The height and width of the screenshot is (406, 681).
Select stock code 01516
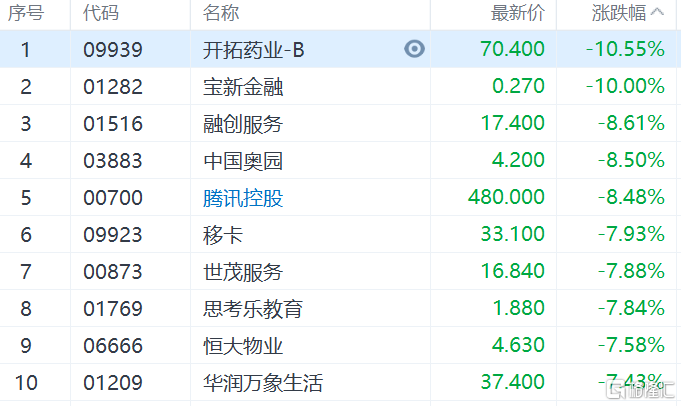point(113,124)
